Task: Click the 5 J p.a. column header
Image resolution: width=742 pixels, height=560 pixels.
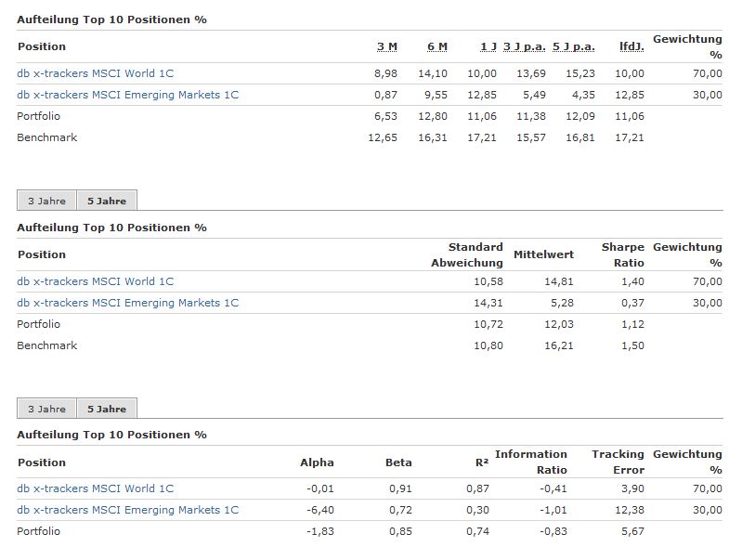Action: tap(573, 47)
